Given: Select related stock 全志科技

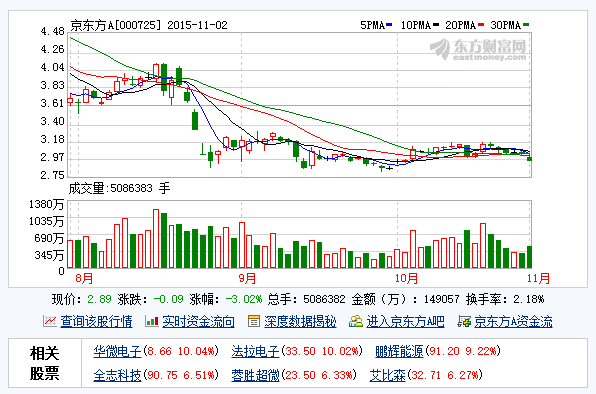Looking at the screenshot, I should (117, 375).
